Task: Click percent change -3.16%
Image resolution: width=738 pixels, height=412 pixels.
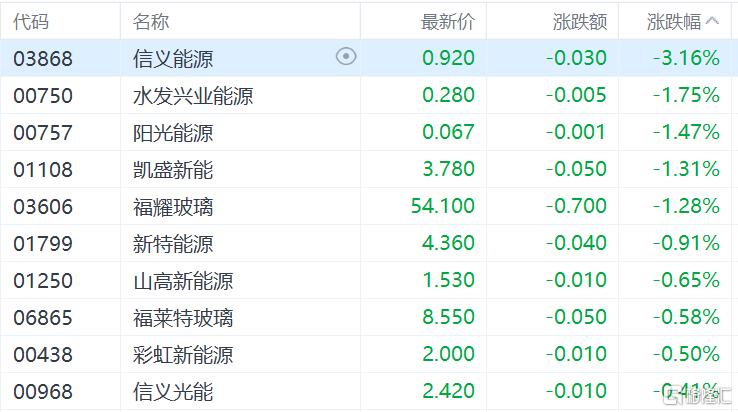Action: point(687,58)
